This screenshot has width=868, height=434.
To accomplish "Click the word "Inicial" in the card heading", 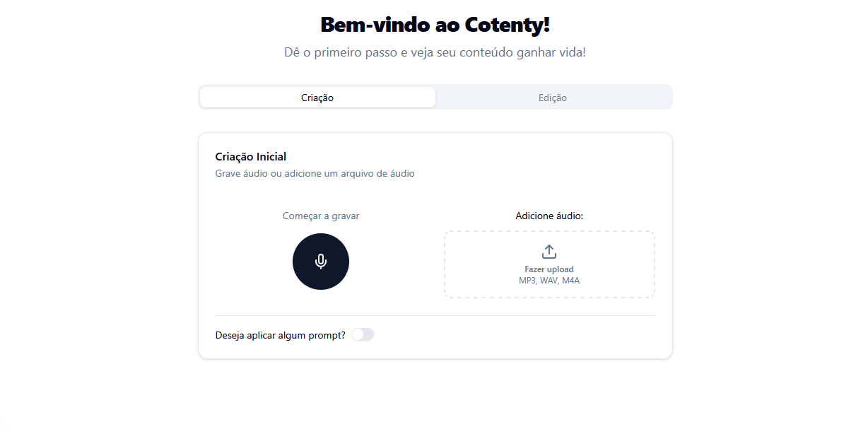I will coord(271,157).
